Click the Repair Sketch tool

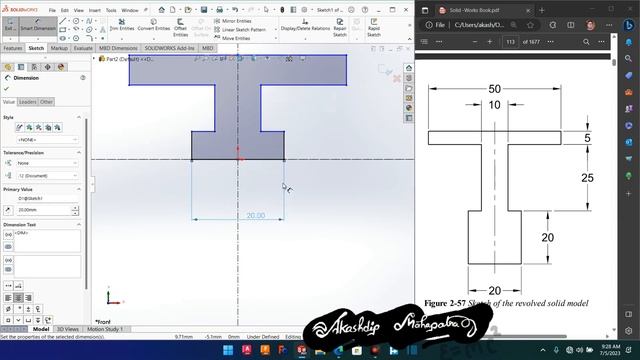[x=340, y=27]
